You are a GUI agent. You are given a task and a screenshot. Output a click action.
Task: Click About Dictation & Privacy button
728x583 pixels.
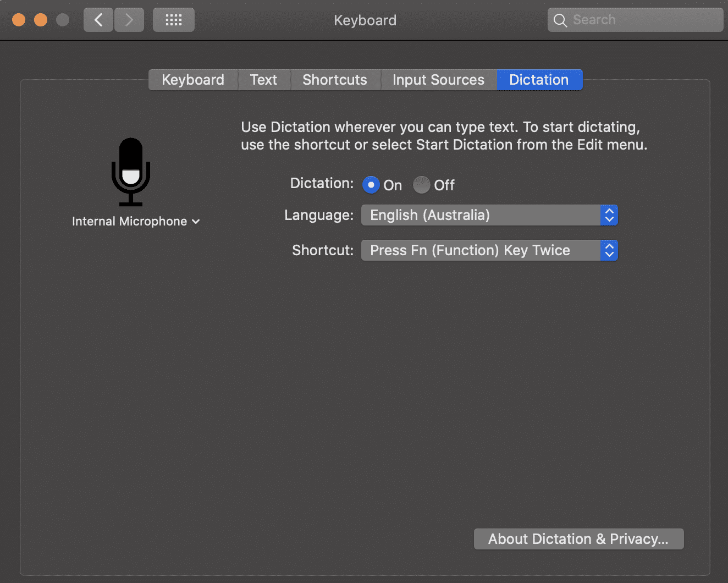tap(578, 539)
